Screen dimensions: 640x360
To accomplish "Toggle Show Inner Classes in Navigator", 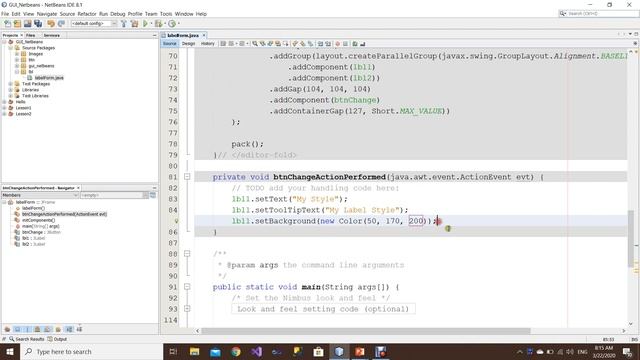I will (x=47, y=329).
